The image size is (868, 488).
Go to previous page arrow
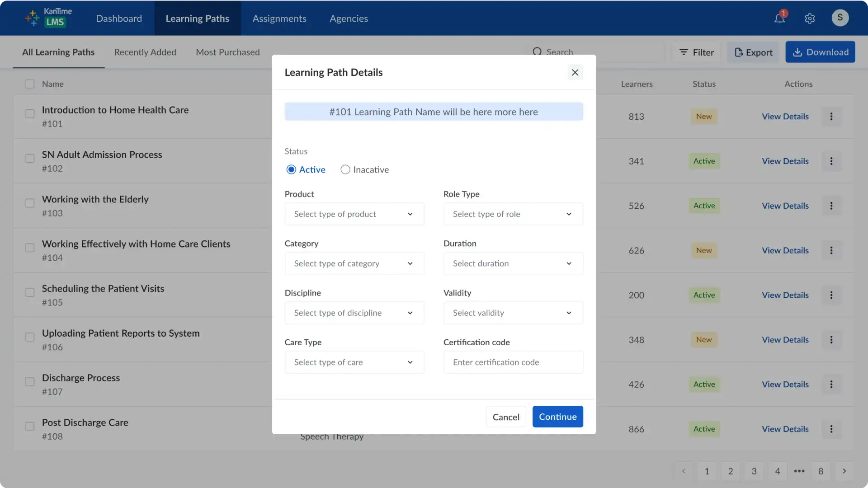(x=684, y=471)
